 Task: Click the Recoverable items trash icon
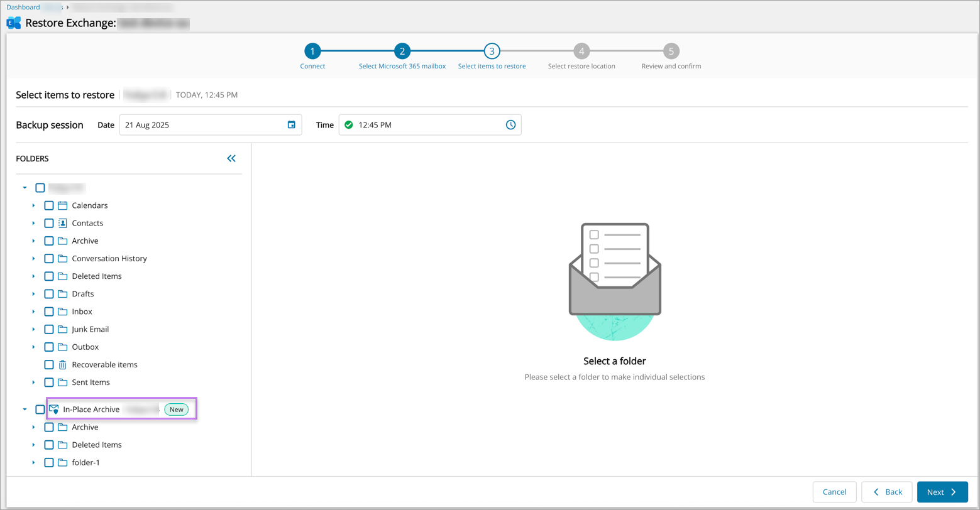pos(63,364)
